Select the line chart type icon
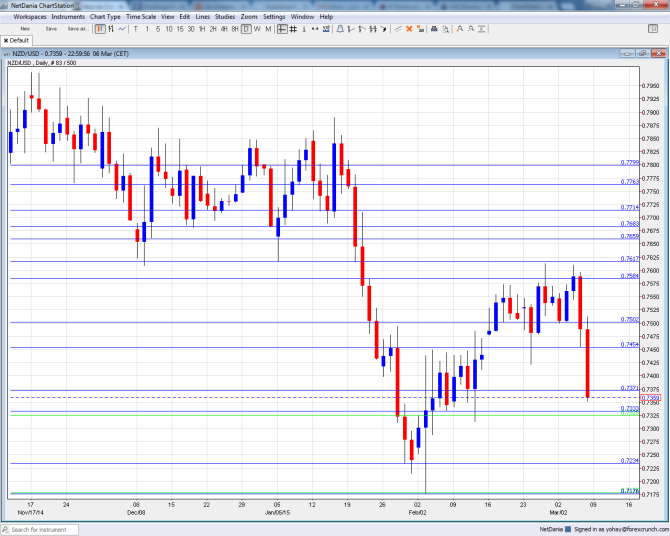This screenshot has height=536, width=670. (122, 29)
